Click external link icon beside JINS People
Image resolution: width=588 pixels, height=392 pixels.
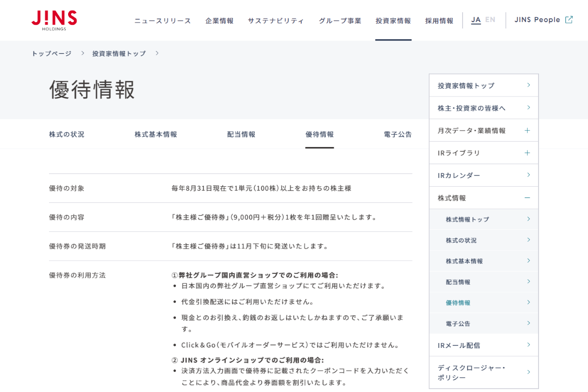click(569, 20)
